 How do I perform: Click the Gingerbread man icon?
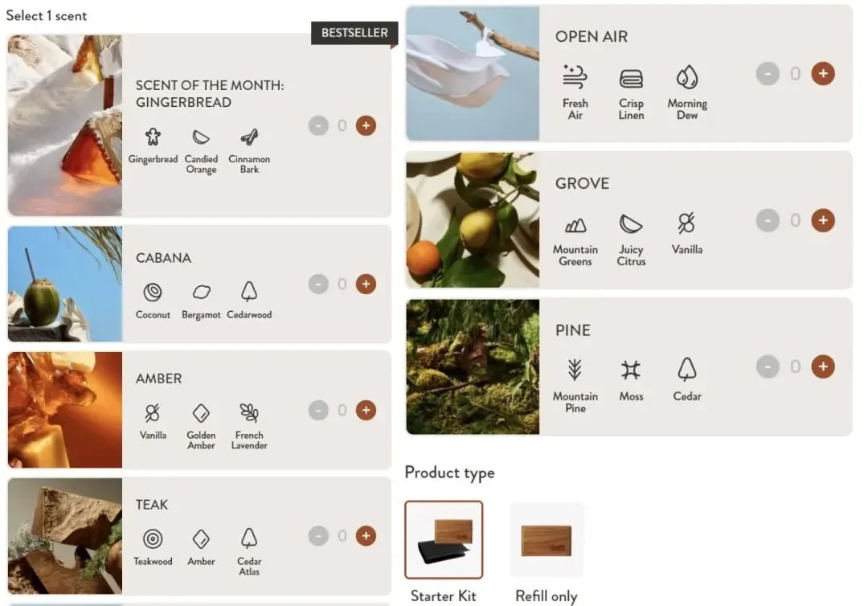coord(153,136)
